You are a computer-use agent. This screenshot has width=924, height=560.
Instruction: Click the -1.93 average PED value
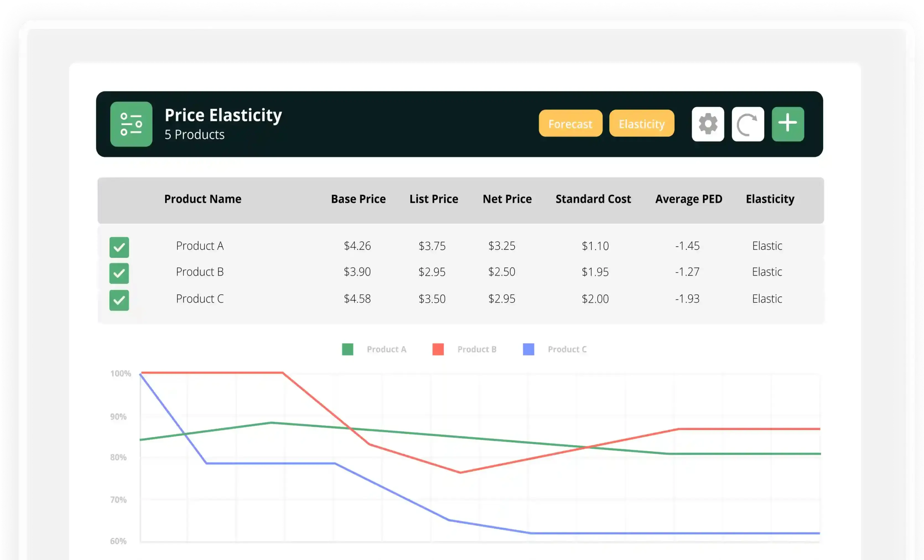click(x=687, y=299)
